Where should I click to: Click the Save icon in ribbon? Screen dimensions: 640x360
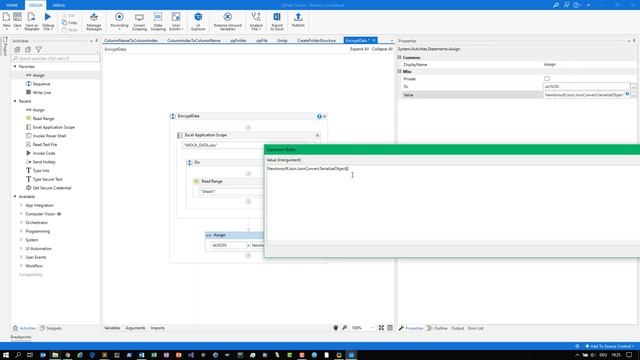coord(18,21)
